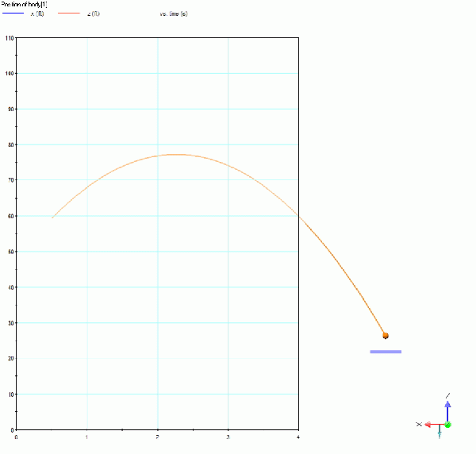
Task: Click the x (ft) legend text
Action: (x=36, y=14)
